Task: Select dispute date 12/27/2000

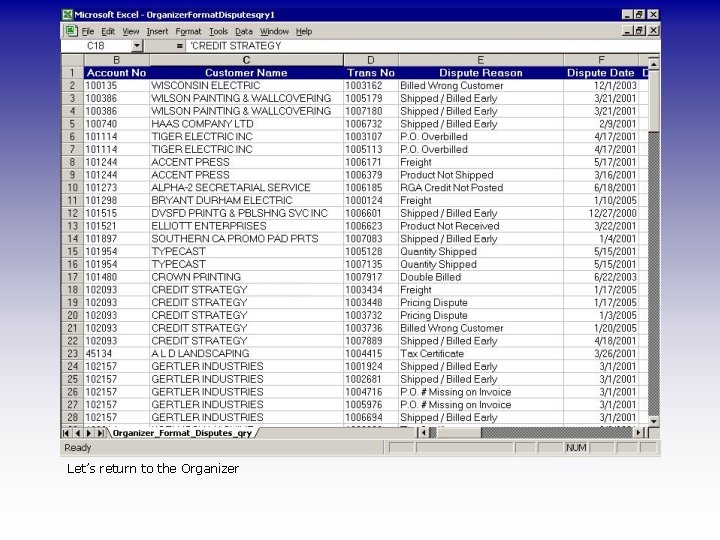Action: 601,214
